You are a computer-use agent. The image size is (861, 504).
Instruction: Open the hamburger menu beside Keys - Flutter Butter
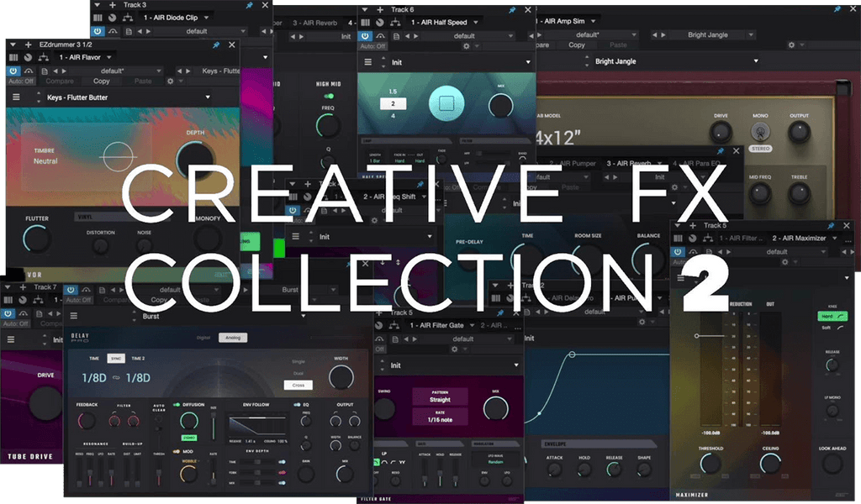[17, 97]
